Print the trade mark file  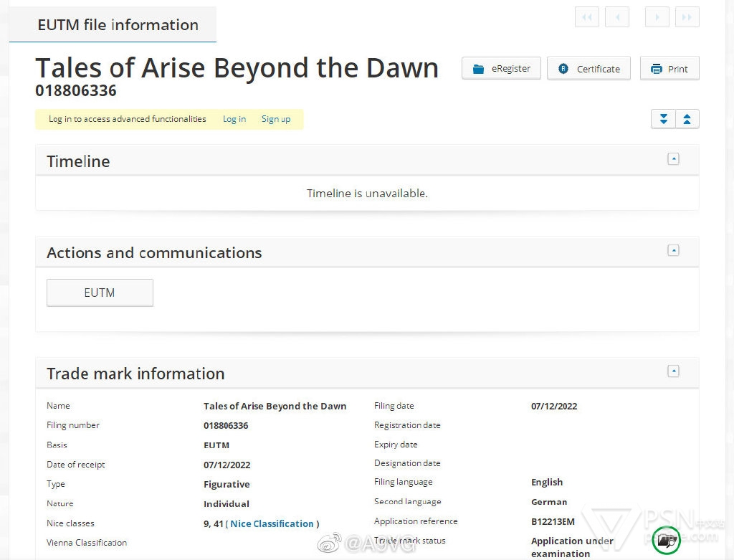pyautogui.click(x=669, y=69)
